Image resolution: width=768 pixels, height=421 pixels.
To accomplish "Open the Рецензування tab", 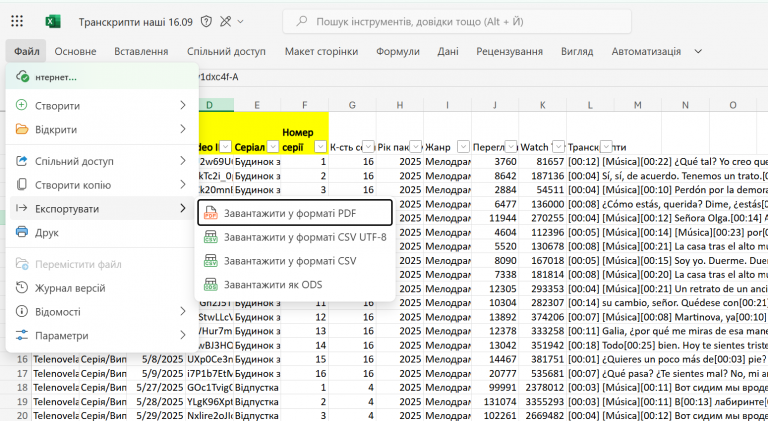I will point(509,51).
